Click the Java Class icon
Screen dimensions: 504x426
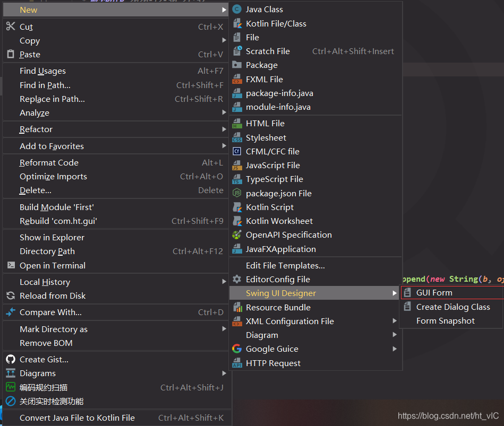pyautogui.click(x=237, y=10)
